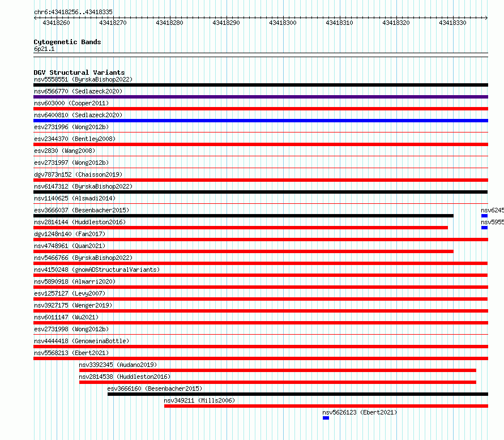The image size is (504, 440).
Task: Open the nsv603000 (Cooper2011) label
Action: [71, 103]
